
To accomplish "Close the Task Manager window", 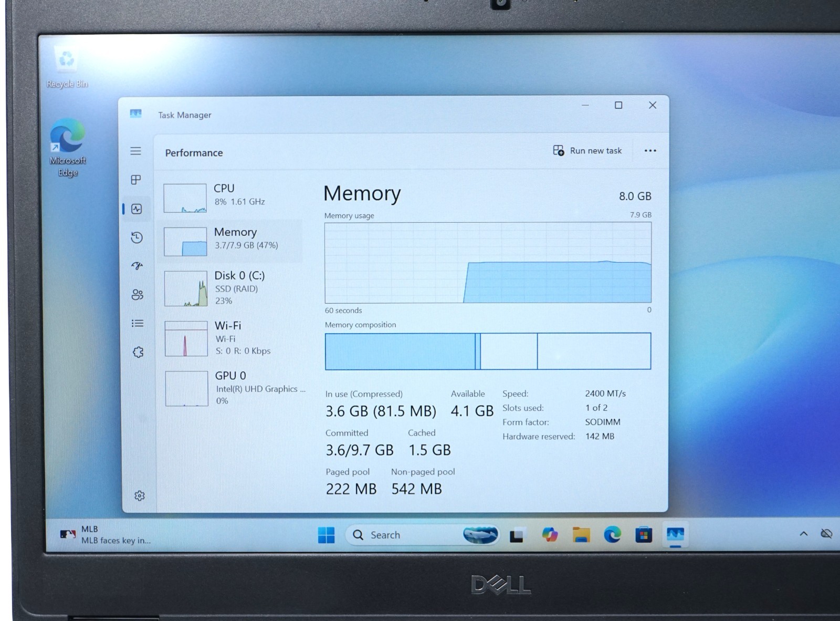I will (x=653, y=105).
